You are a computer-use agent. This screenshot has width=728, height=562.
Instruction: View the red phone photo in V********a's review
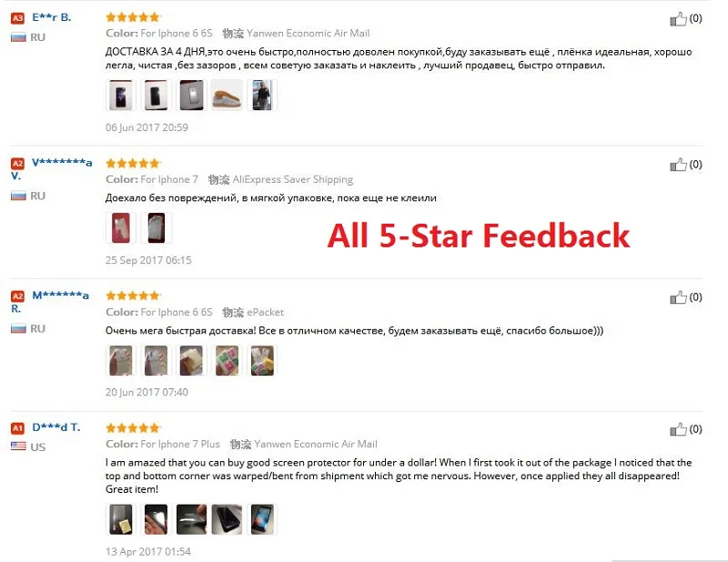pyautogui.click(x=121, y=228)
